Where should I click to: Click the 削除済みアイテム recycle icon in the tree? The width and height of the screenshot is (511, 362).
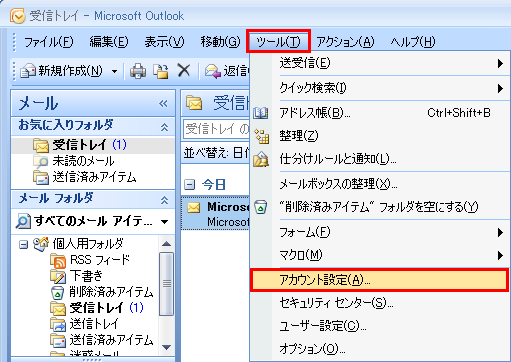click(58, 292)
